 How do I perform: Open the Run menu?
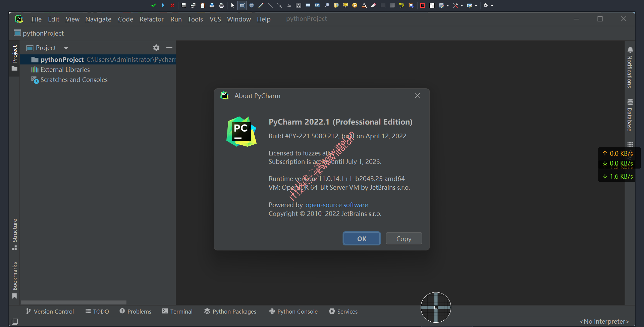coord(176,19)
